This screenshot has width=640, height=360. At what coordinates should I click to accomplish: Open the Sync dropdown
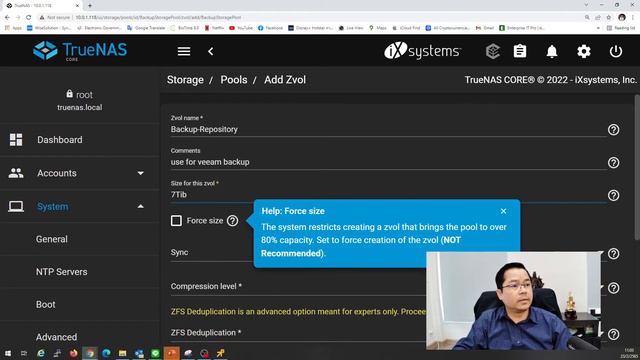[298, 253]
